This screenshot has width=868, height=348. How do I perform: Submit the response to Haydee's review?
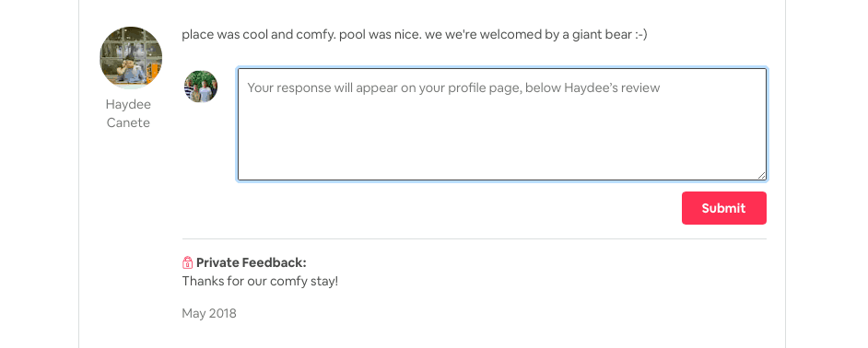coord(723,208)
